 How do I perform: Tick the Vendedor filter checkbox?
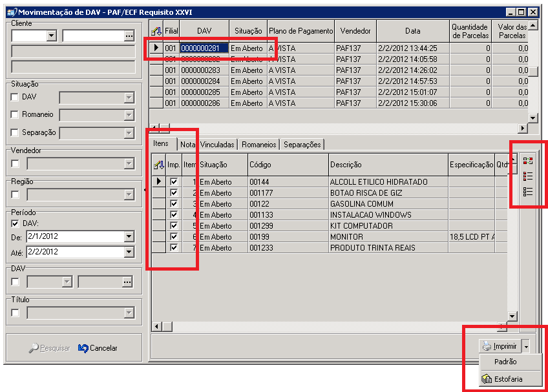15,163
